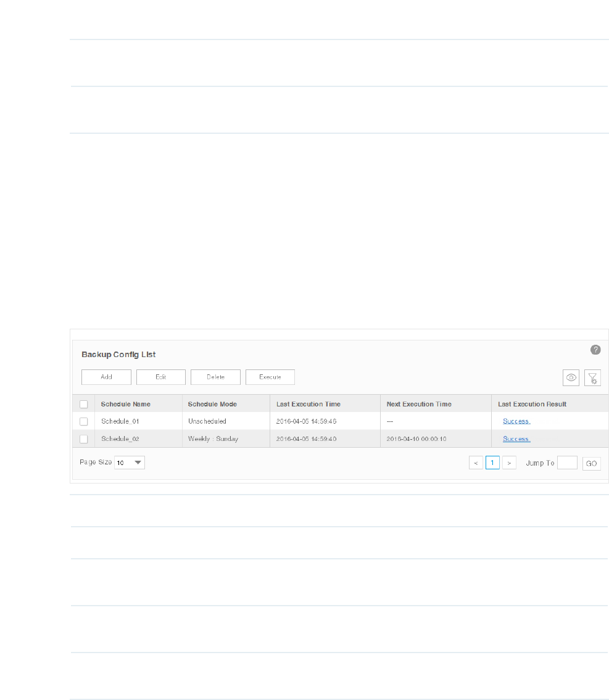The height and width of the screenshot is (700, 609).
Task: Open Success result link for Schedule_02
Action: [x=516, y=439]
